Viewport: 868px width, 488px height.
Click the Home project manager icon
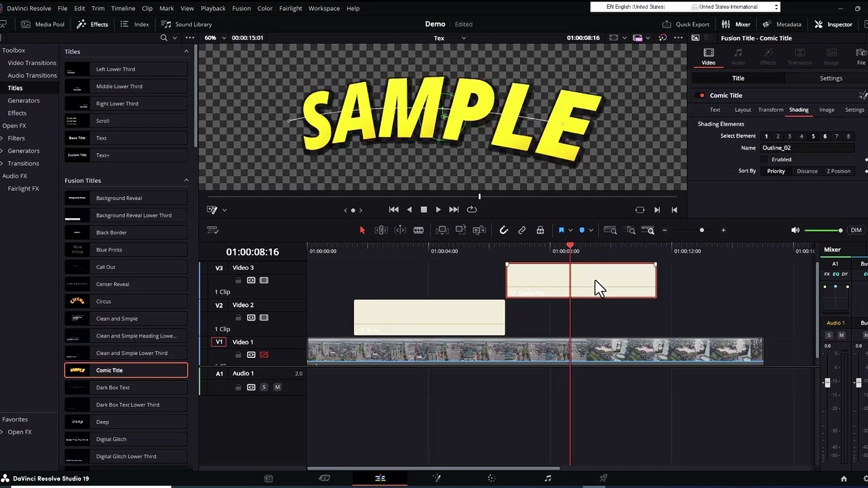pyautogui.click(x=844, y=479)
